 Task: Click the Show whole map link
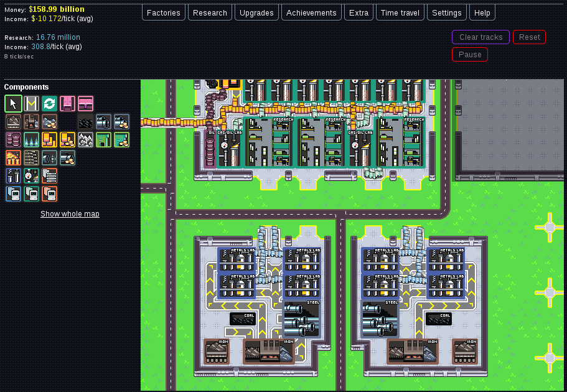70,213
